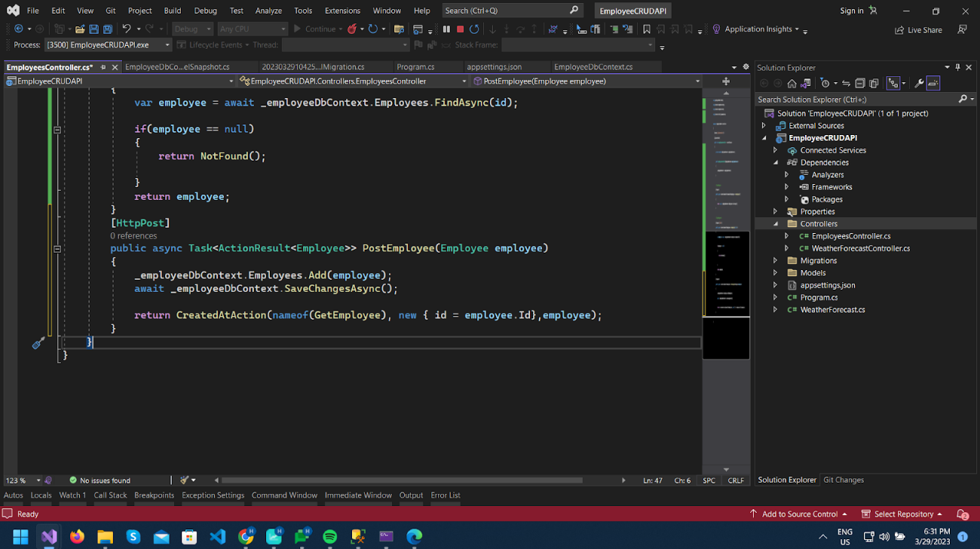
Task: Open Properties wrench icon in Solution Explorer
Action: click(919, 83)
